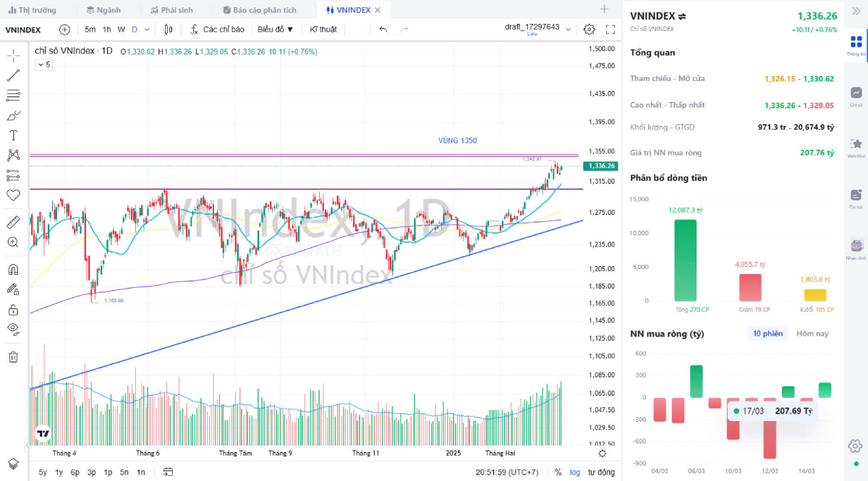Expand the time interval dropdown arrow
Screen dimensions: 868x481
click(x=148, y=30)
